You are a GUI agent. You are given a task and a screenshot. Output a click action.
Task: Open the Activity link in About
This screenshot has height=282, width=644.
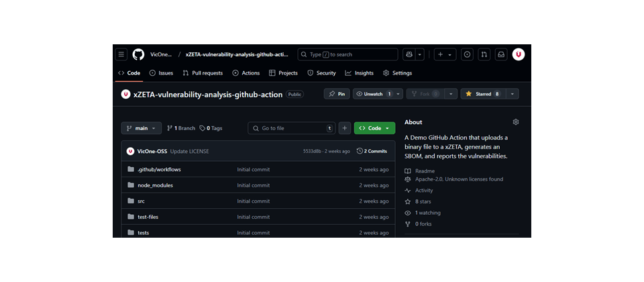tap(419, 190)
